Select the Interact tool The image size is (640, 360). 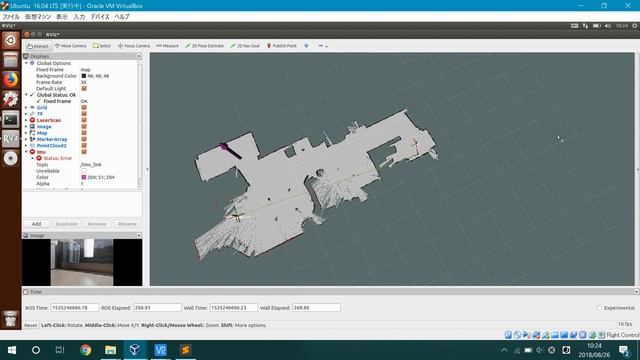pos(38,46)
